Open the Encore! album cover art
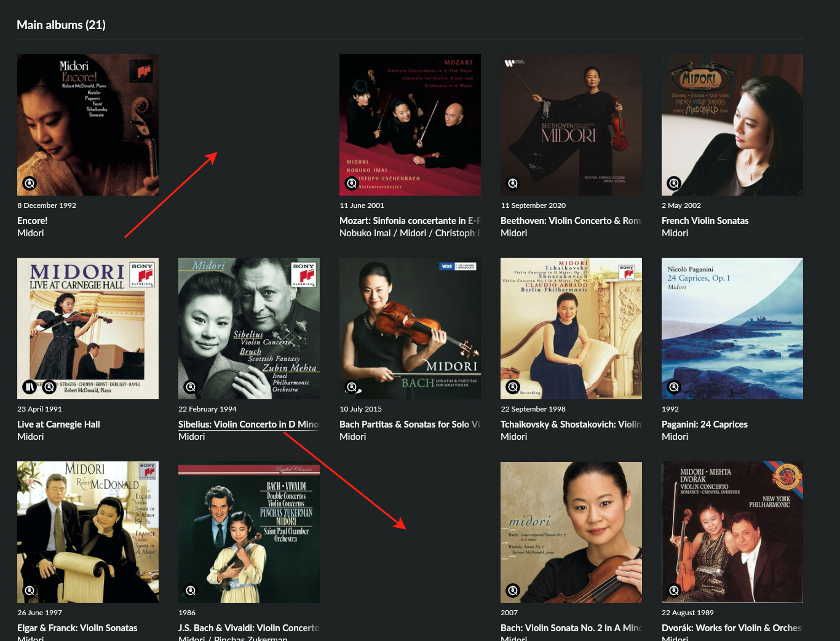The height and width of the screenshot is (641, 840). click(x=88, y=125)
